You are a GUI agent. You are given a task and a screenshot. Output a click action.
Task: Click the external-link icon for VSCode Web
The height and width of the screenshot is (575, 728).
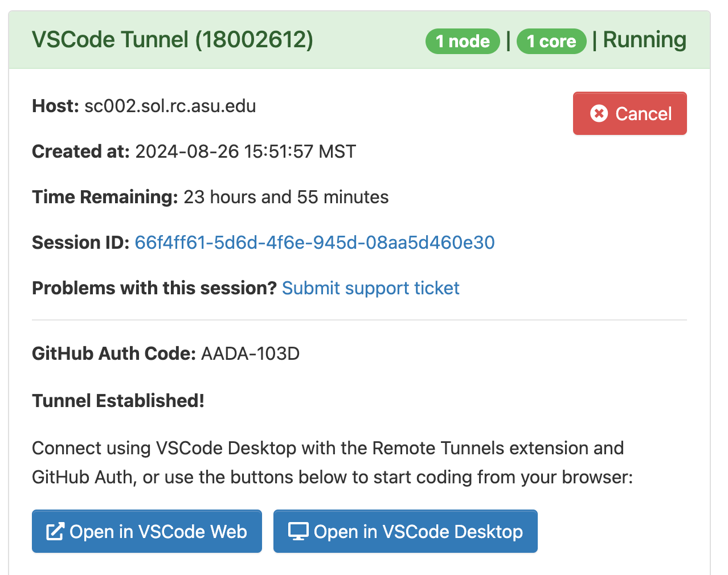55,532
